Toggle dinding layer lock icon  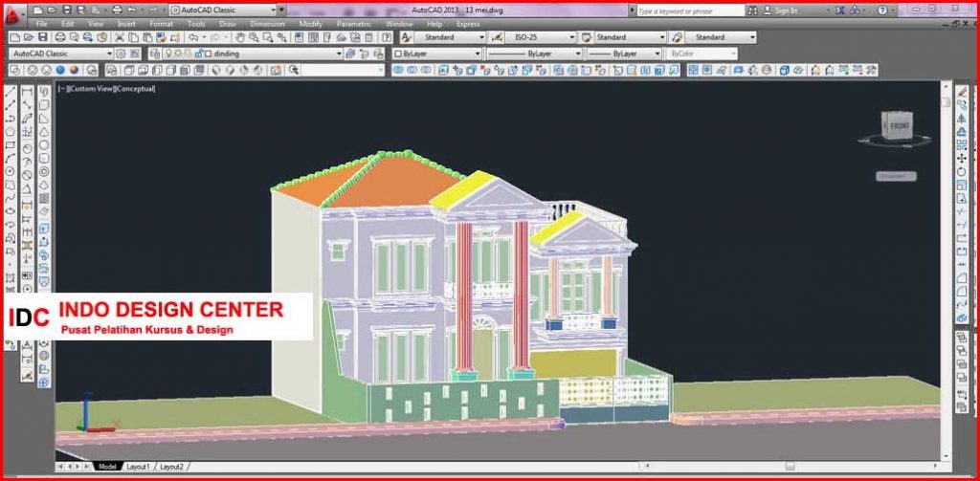point(197,54)
